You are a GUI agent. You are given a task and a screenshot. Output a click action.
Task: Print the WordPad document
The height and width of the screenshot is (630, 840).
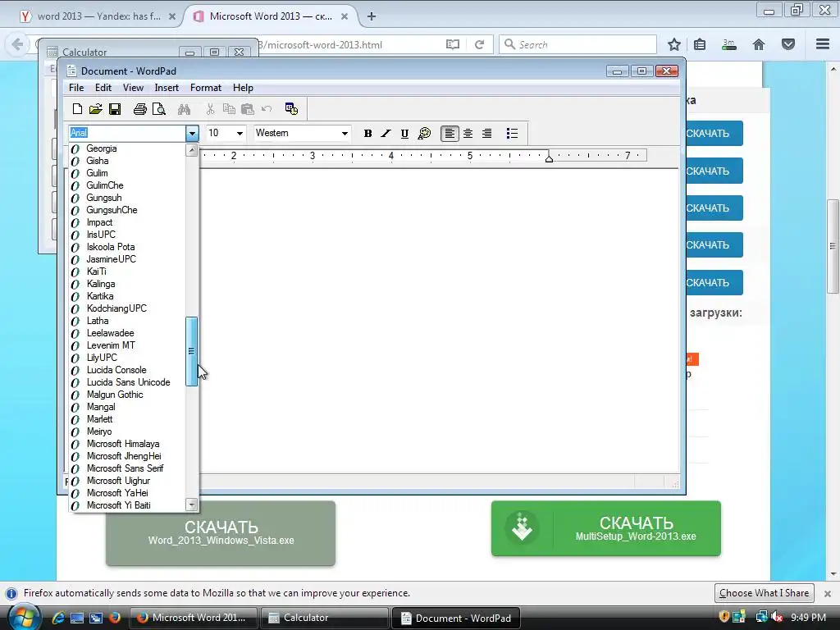(139, 109)
